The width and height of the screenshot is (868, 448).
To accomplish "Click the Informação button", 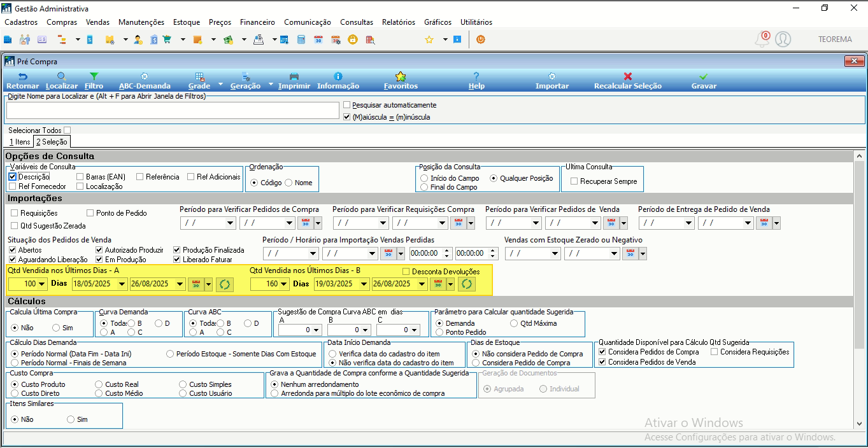I will pos(338,81).
